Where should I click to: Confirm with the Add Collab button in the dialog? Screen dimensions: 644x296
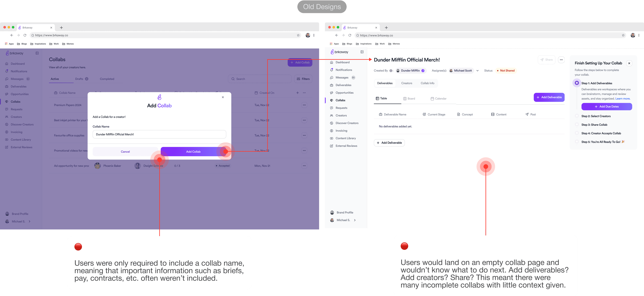[x=193, y=152]
